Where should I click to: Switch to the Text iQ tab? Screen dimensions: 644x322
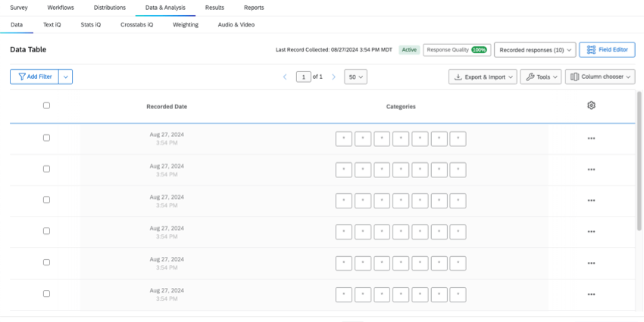[52, 25]
